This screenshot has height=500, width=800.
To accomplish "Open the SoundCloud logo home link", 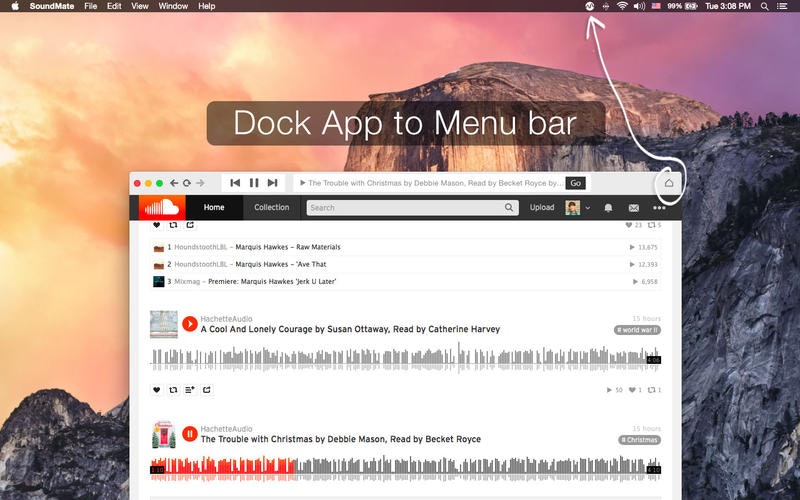I will tap(162, 208).
